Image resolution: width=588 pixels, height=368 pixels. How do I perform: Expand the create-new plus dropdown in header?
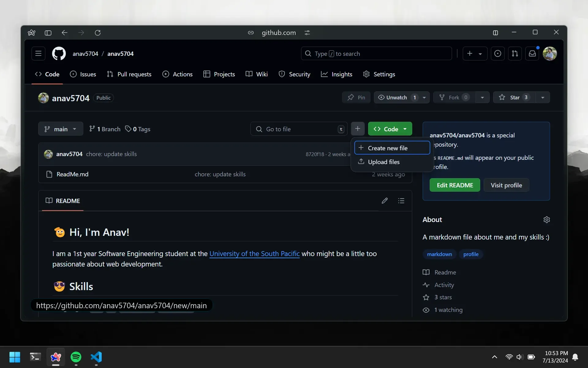point(475,54)
